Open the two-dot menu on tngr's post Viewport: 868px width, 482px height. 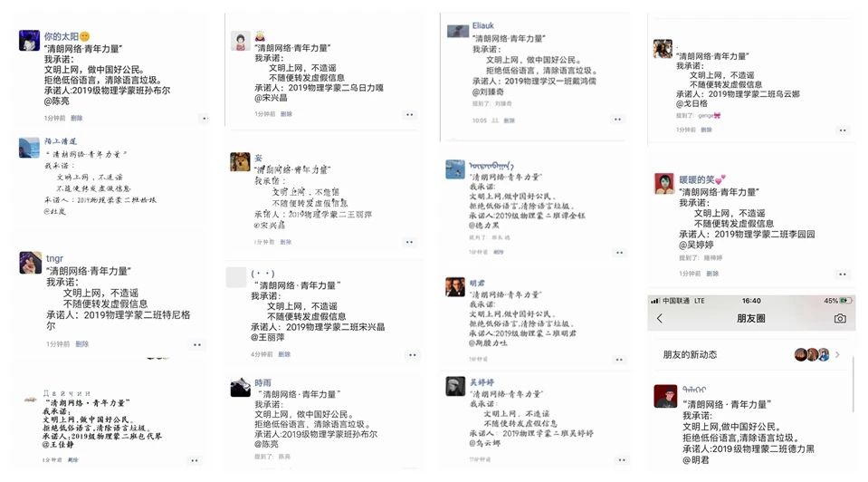click(197, 344)
